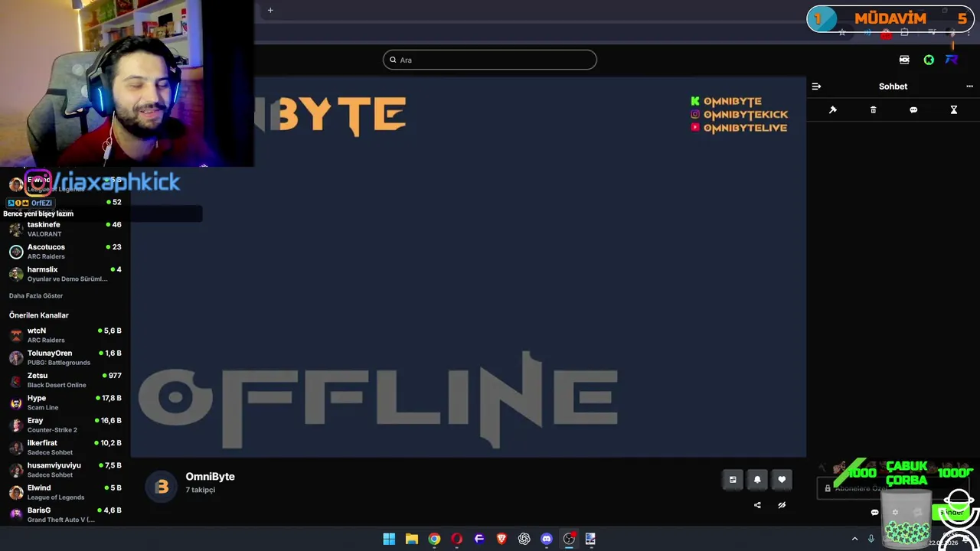Collapse the chat panel with the arrow icon
This screenshot has width=980, height=551.
point(816,86)
